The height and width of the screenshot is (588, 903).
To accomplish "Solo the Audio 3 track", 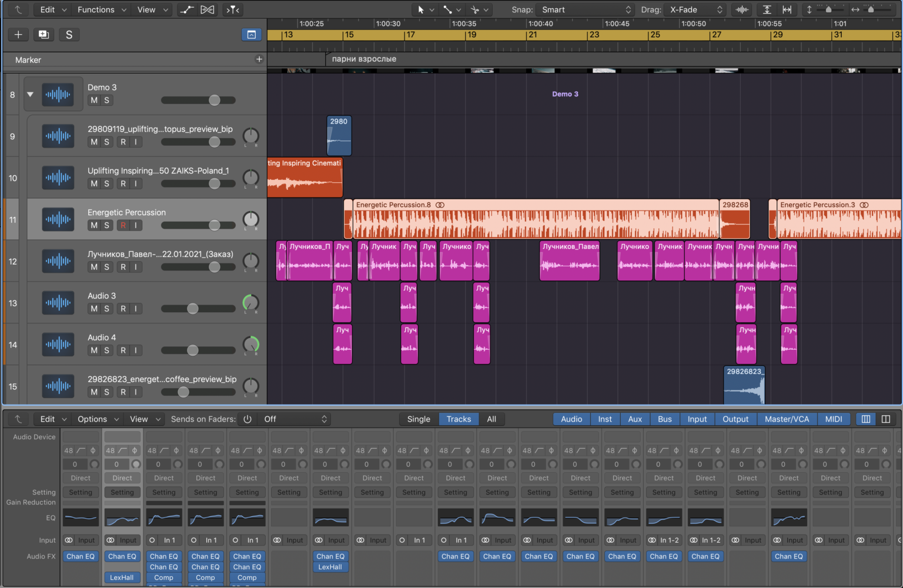I will pyautogui.click(x=107, y=309).
